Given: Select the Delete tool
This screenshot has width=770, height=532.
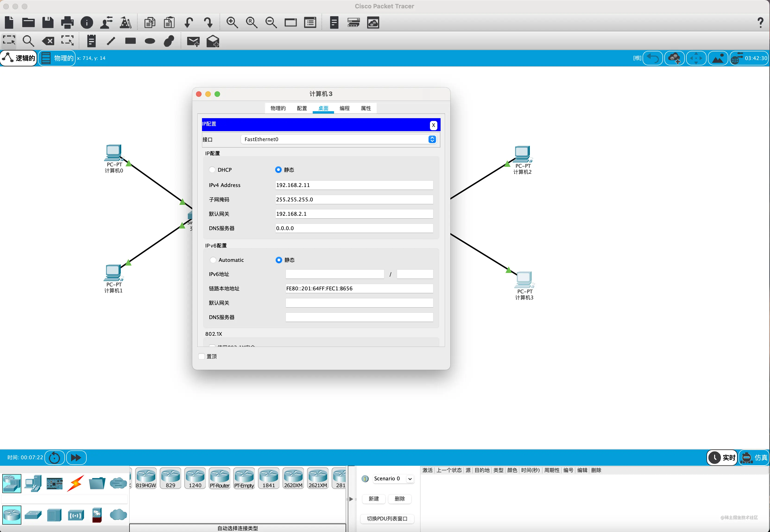Looking at the screenshot, I should (x=48, y=41).
